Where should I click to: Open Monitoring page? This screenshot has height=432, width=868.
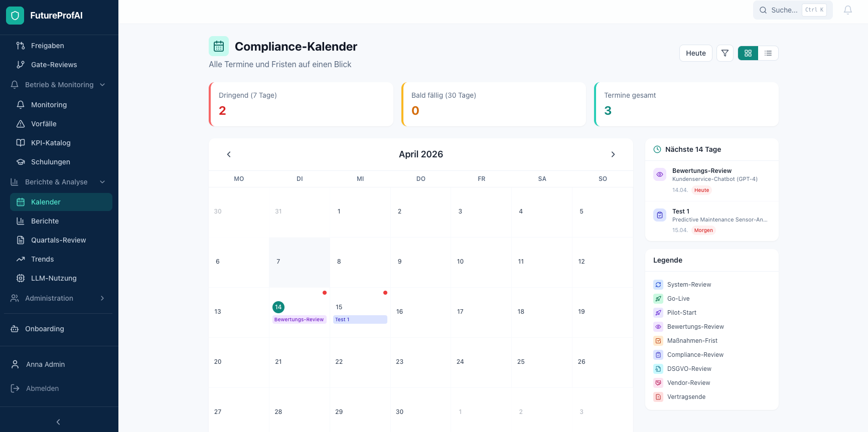point(61,105)
